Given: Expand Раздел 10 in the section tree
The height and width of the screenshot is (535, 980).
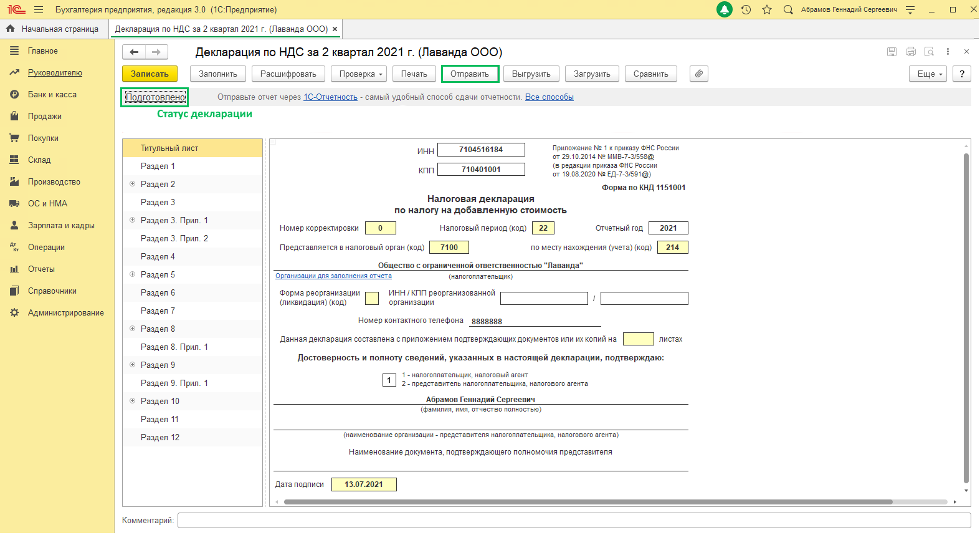Looking at the screenshot, I should pyautogui.click(x=132, y=401).
